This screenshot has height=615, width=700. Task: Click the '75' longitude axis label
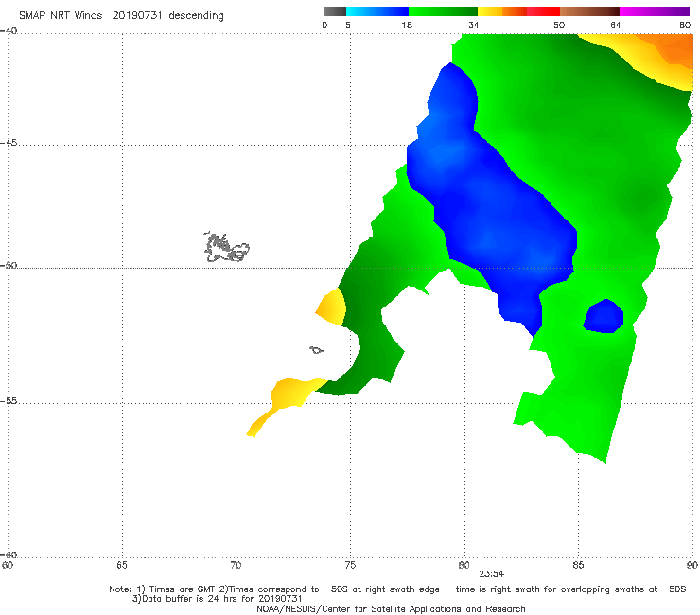coord(350,565)
